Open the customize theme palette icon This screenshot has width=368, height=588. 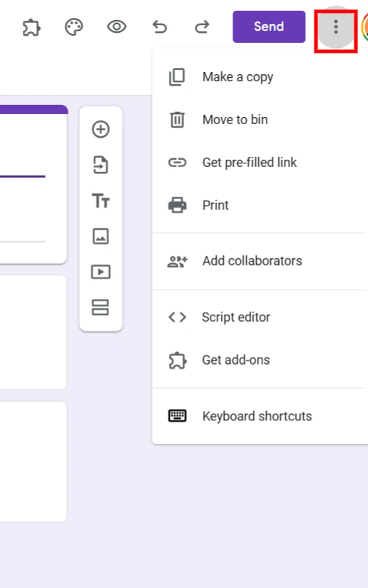point(74,27)
